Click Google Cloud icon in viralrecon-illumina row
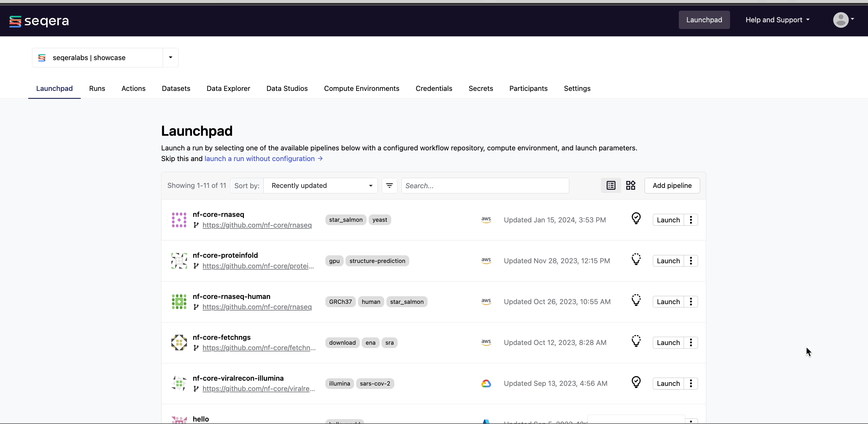This screenshot has height=424, width=868. [x=486, y=384]
